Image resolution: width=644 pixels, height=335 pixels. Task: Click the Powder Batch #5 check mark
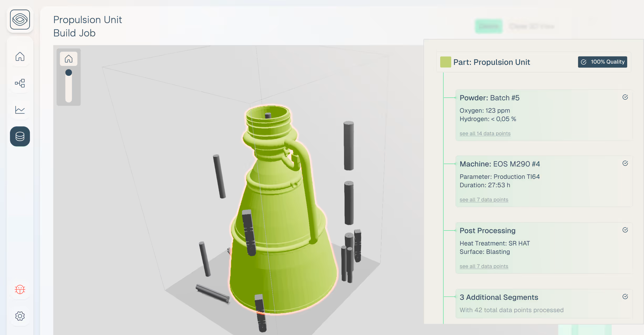click(625, 97)
